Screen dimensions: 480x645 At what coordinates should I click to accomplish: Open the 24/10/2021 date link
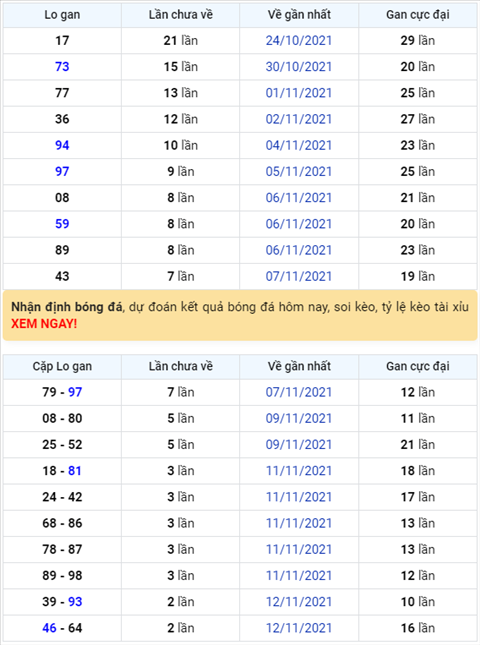click(299, 40)
